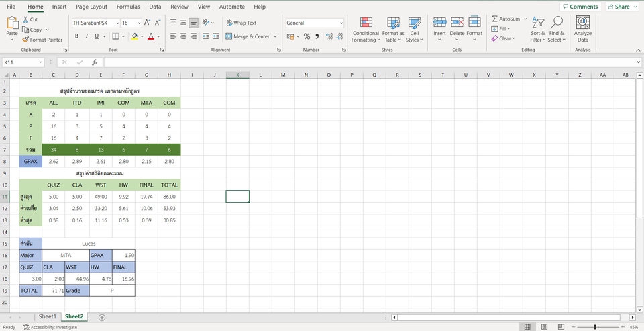644x331 pixels.
Task: Toggle Center horizontal alignment
Action: coord(183,36)
